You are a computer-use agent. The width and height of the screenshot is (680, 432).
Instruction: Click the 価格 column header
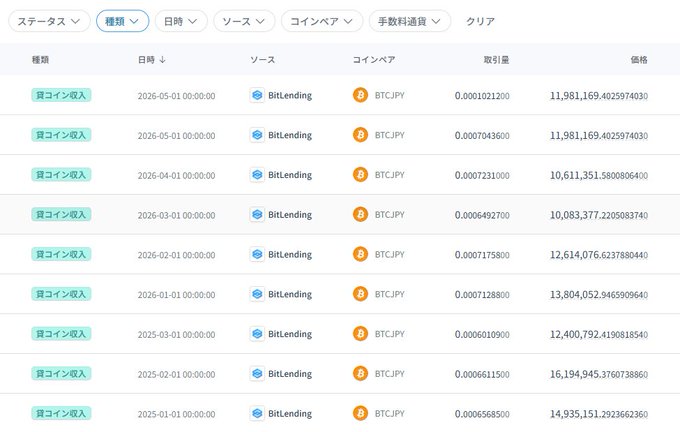639,60
